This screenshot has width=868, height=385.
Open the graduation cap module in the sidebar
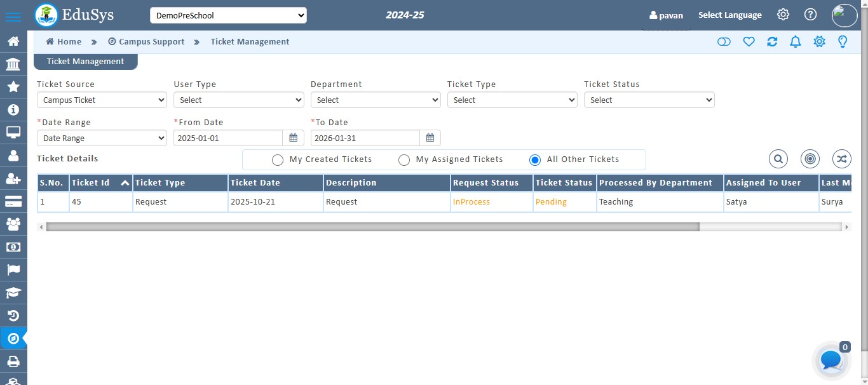coord(13,292)
